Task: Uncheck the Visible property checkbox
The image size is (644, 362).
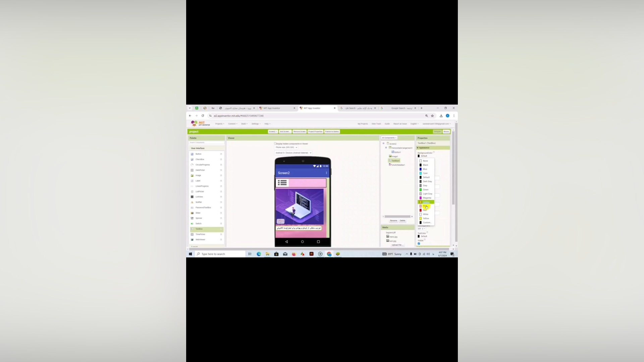Action: [x=419, y=244]
